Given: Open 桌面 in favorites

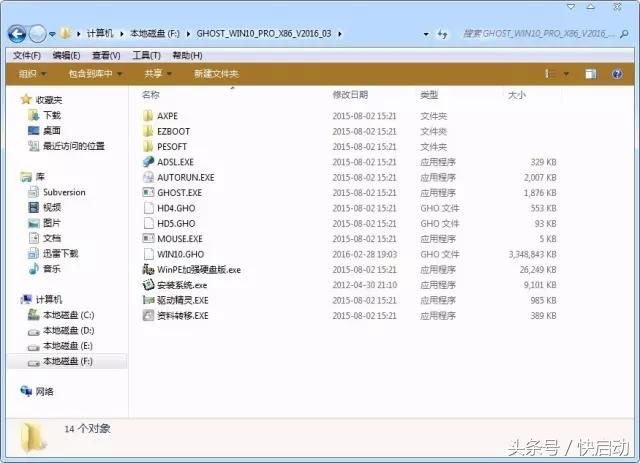Looking at the screenshot, I should pyautogui.click(x=52, y=131).
